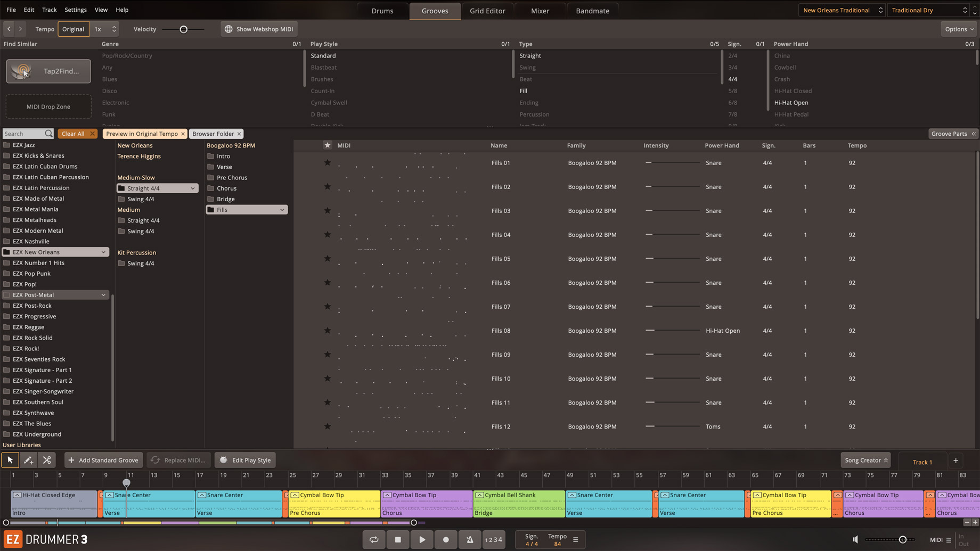Expand the Song Creator panel
This screenshot has width=980, height=551.
865,460
